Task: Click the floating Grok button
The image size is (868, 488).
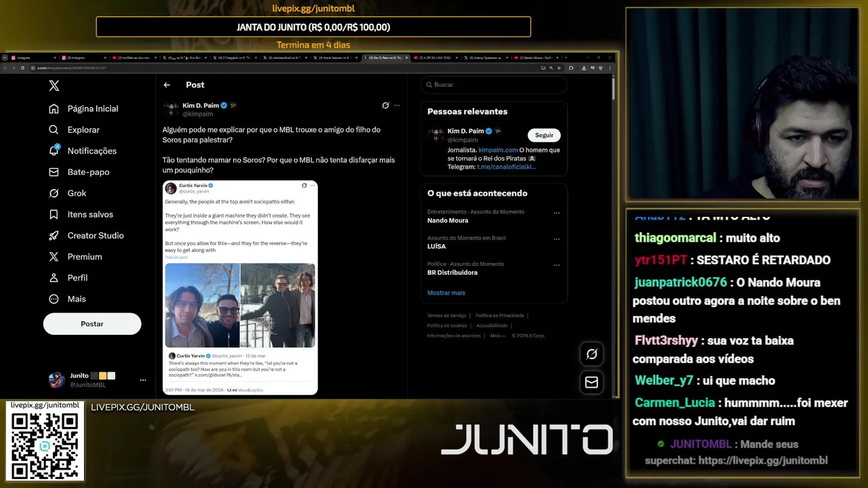Action: click(x=591, y=354)
